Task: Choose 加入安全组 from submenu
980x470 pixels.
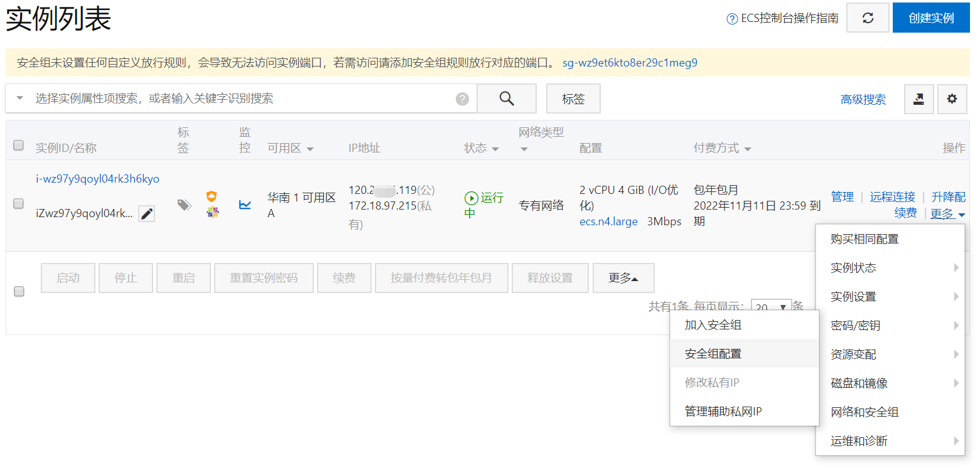Action: pos(745,325)
